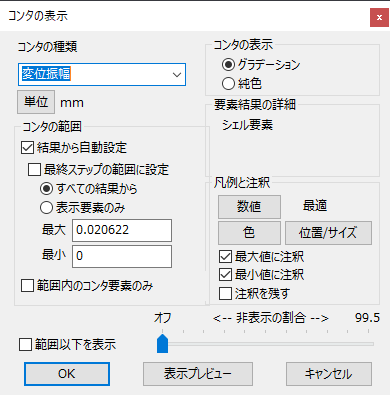Click the 数値 button
The image size is (390, 395).
249,207
